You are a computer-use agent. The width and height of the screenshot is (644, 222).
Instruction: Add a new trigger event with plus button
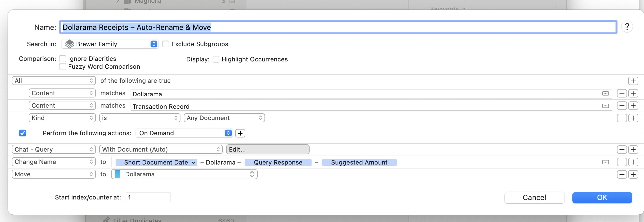pos(240,133)
